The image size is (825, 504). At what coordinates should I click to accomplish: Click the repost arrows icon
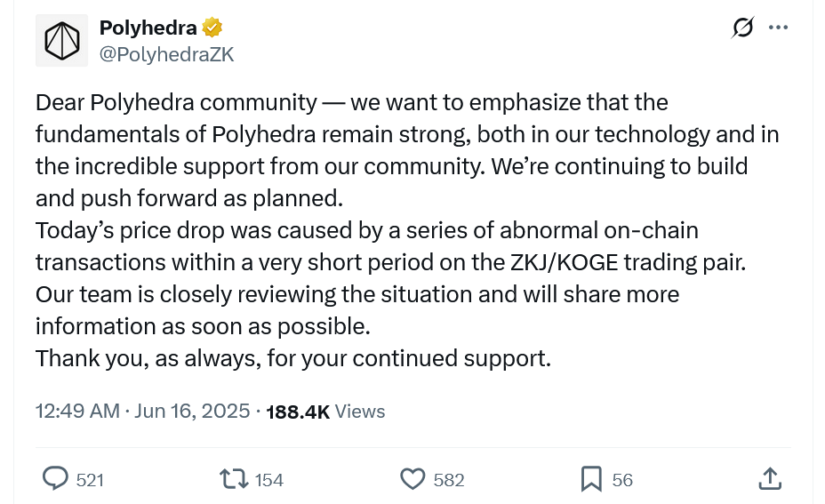(x=235, y=479)
